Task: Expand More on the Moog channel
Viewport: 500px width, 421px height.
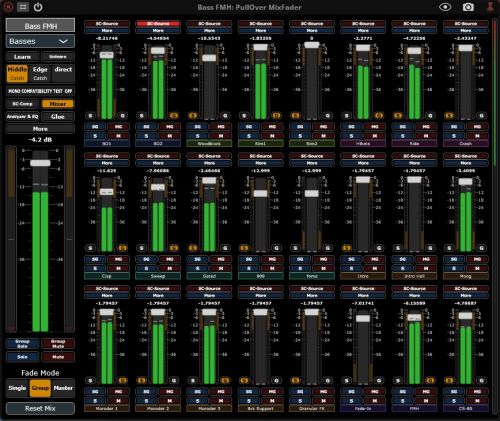Action: pyautogui.click(x=466, y=163)
